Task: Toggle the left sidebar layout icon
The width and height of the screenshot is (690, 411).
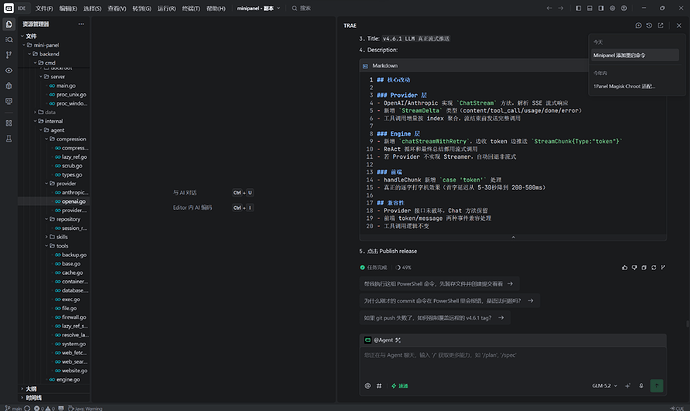Action: click(578, 8)
